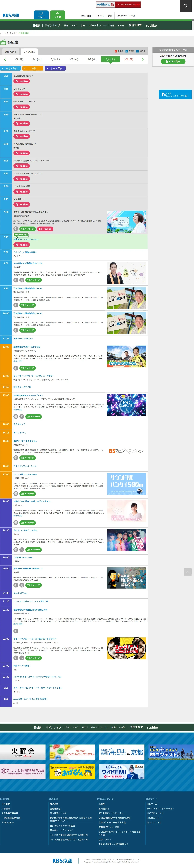This screenshot has width=194, height=868.
Task: Expand 続きを読む for K-PRO produce トッパレディオ
Action: 18,410
